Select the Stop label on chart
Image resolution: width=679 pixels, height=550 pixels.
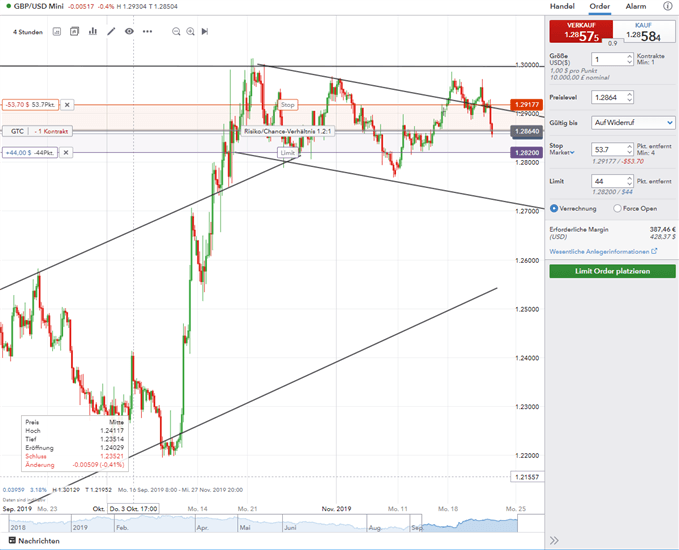288,105
